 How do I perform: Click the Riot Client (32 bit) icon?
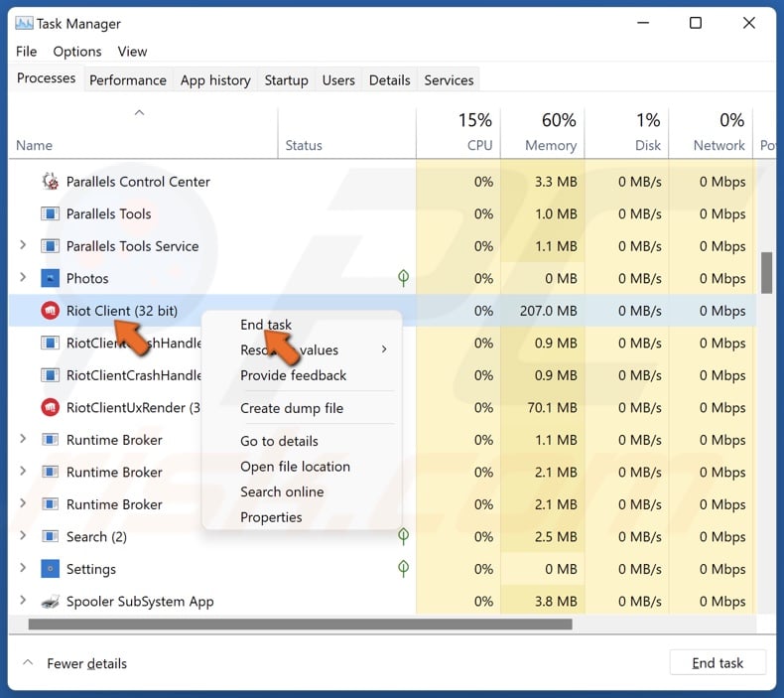tap(50, 311)
